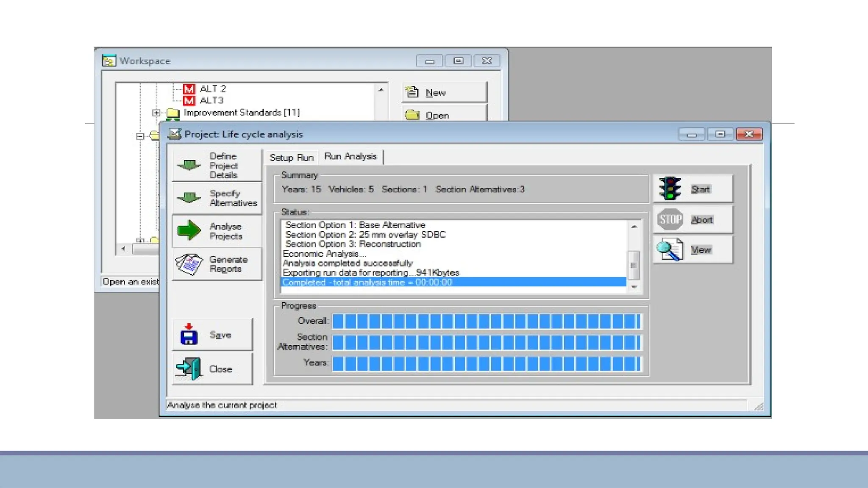Click the Overall progress bar
This screenshot has height=488, width=868.
486,321
